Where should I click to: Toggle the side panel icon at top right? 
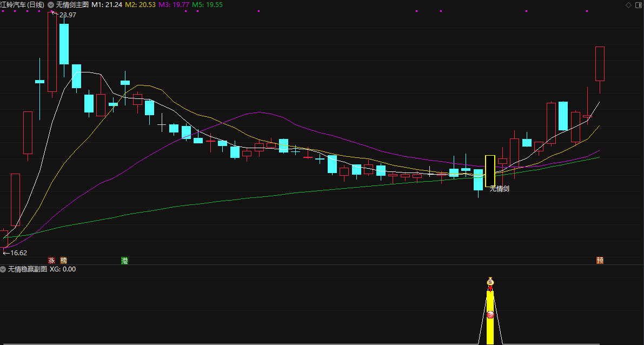click(639, 5)
